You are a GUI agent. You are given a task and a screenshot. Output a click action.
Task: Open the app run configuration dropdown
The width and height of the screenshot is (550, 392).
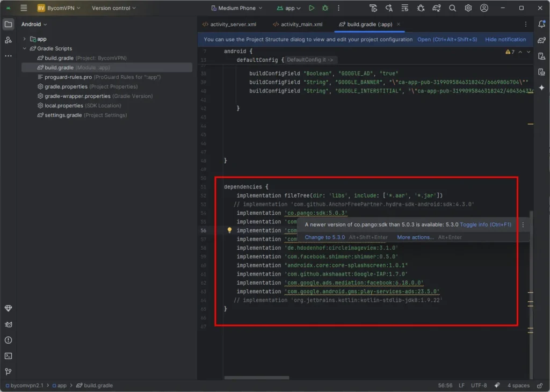pyautogui.click(x=288, y=8)
